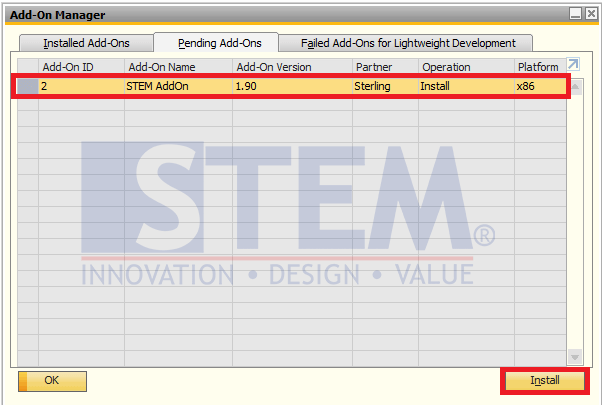Select the version cell '1.90'
The width and height of the screenshot is (602, 405).
[293, 86]
